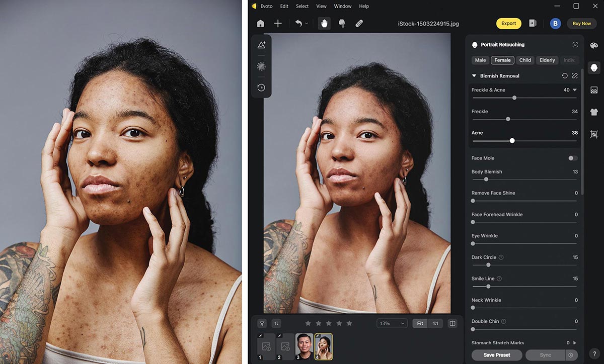Open the 13% zoom level dropdown

[x=392, y=323]
